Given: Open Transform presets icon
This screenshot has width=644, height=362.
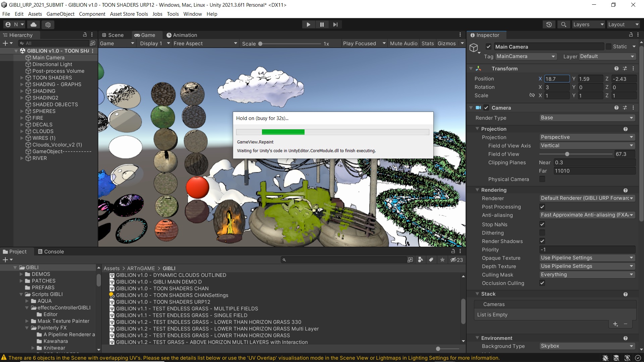Looking at the screenshot, I should pos(625,68).
